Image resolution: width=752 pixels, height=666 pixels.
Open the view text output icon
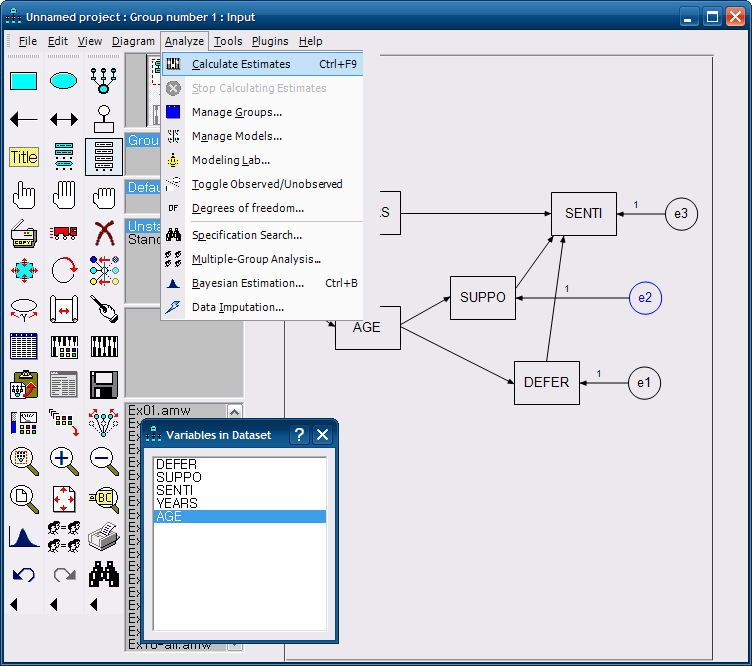[x=63, y=385]
